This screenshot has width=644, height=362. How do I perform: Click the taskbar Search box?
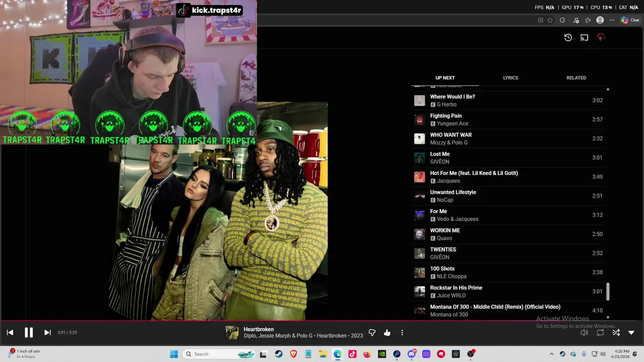click(x=219, y=354)
